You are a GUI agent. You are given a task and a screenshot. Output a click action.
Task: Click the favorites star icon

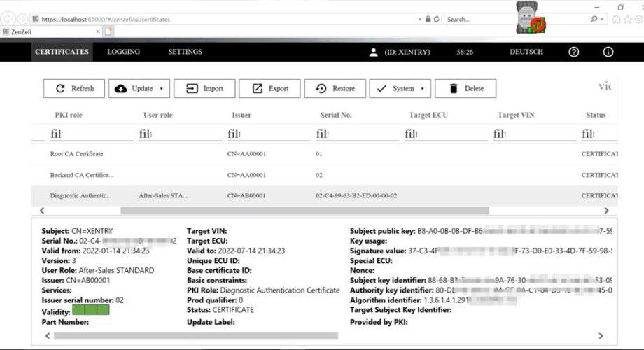pos(628,19)
